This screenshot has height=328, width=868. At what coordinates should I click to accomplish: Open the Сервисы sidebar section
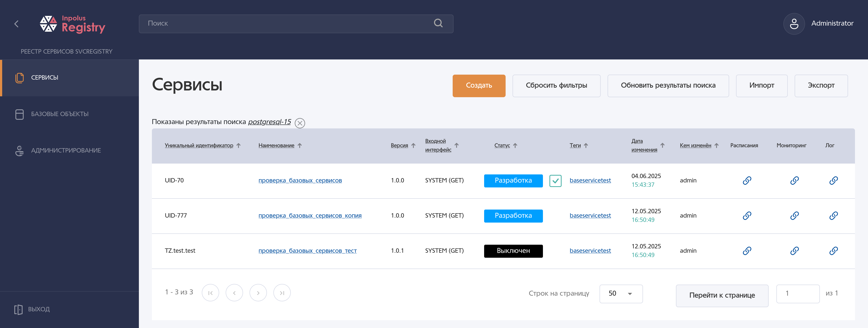tap(69, 78)
